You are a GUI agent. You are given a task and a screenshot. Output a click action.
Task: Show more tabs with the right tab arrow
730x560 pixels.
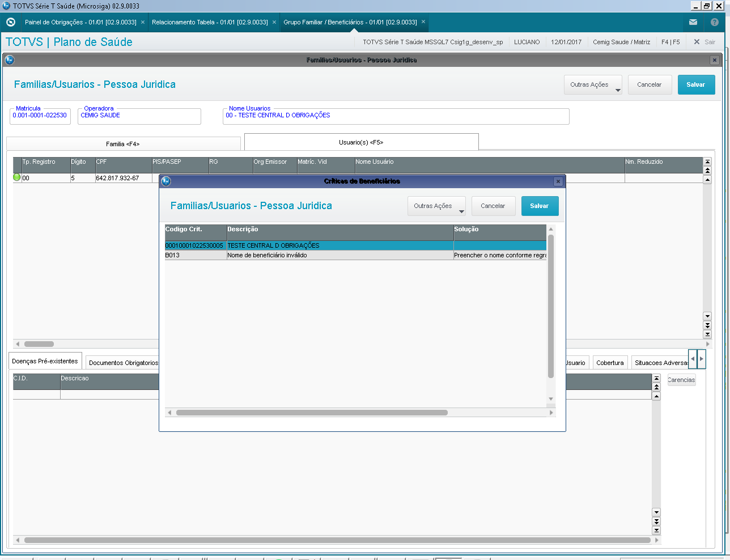pyautogui.click(x=702, y=359)
